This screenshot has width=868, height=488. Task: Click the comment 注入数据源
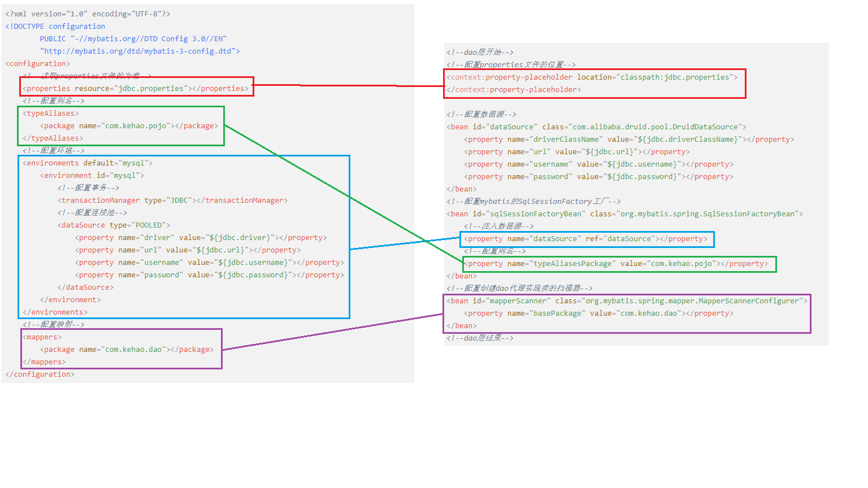pyautogui.click(x=498, y=226)
